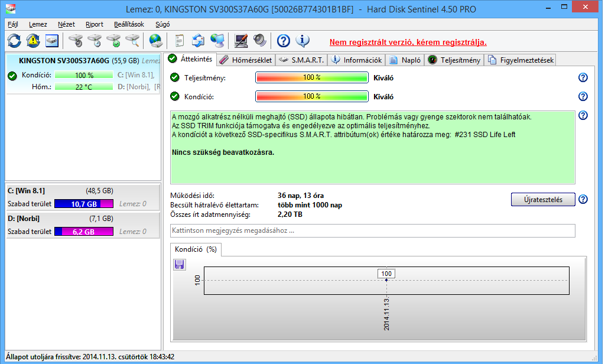Click the green check icon beside Teljesítmény
The image size is (605, 364).
(x=175, y=77)
